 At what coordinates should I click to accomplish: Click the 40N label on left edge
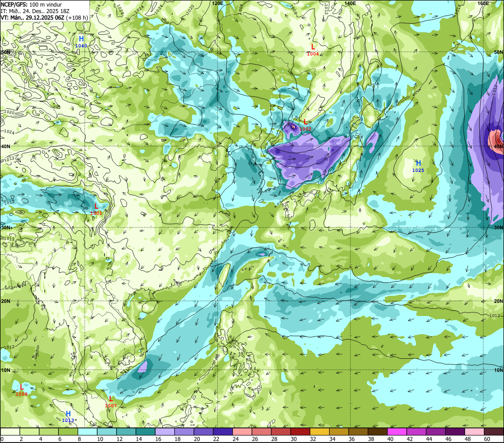click(6, 147)
